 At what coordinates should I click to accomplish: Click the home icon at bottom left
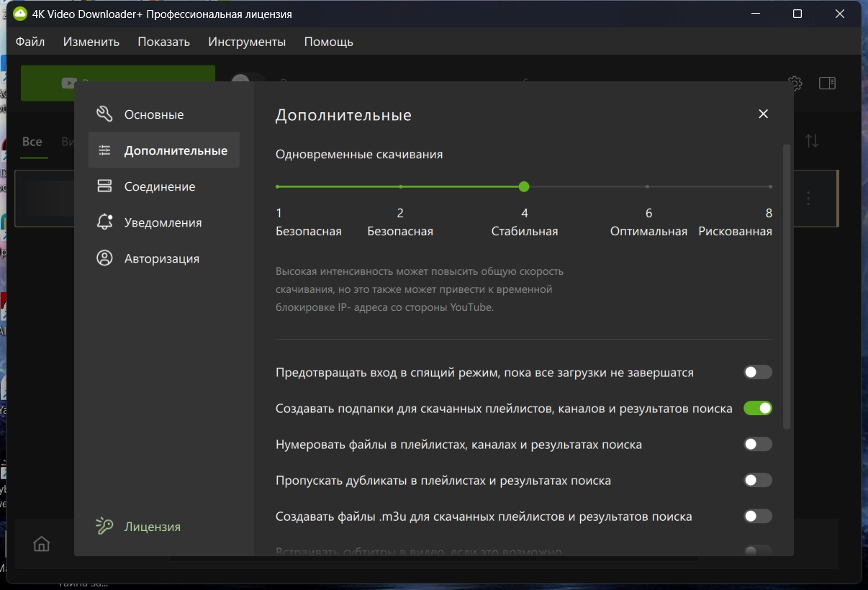[42, 544]
